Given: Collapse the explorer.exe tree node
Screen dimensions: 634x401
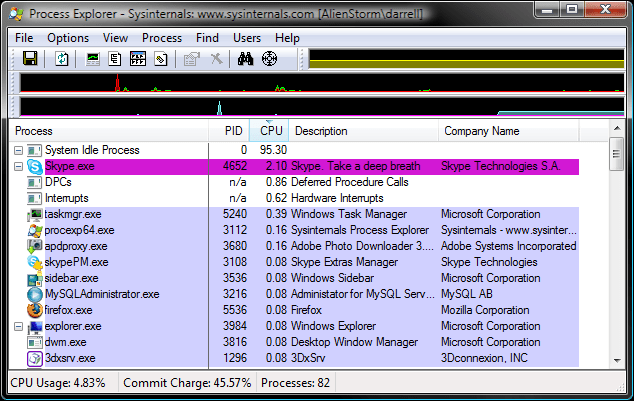Looking at the screenshot, I should [19, 326].
